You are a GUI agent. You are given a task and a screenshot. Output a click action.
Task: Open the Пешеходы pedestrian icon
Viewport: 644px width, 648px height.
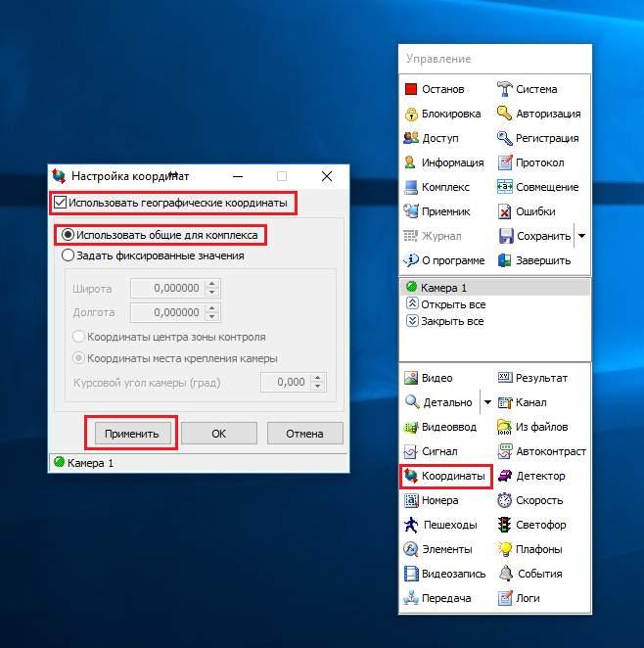[411, 525]
